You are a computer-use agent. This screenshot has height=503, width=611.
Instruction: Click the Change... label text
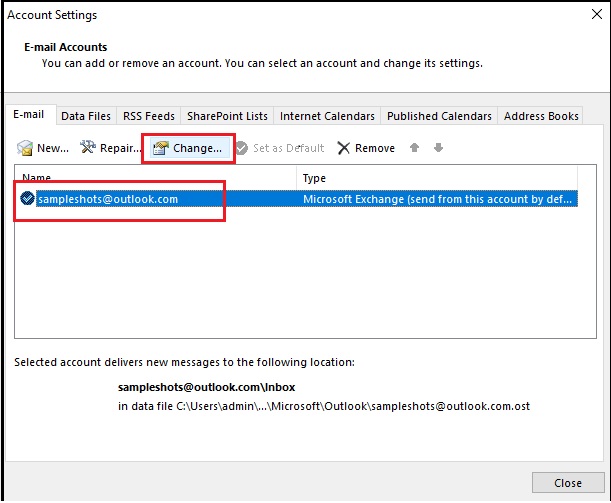click(197, 148)
